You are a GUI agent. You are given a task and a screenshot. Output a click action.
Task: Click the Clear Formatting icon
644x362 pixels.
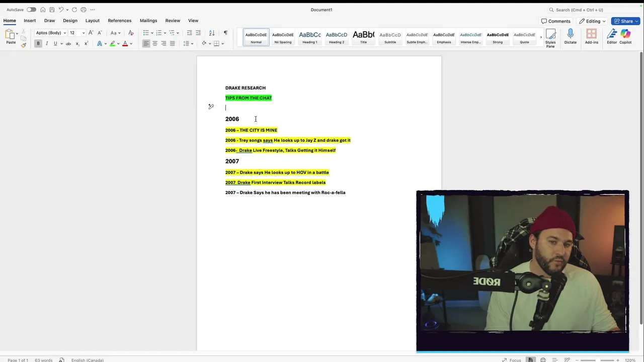(x=131, y=33)
